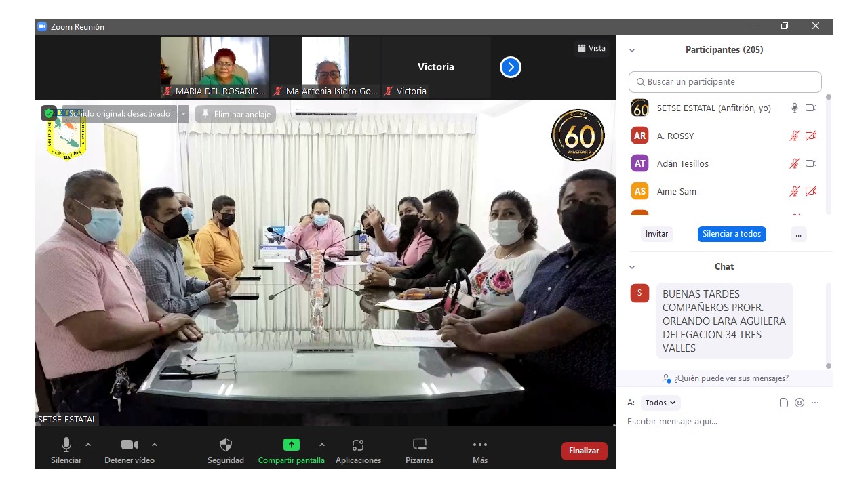Click the next-videos blue arrow button
868x488 pixels.
pyautogui.click(x=511, y=67)
